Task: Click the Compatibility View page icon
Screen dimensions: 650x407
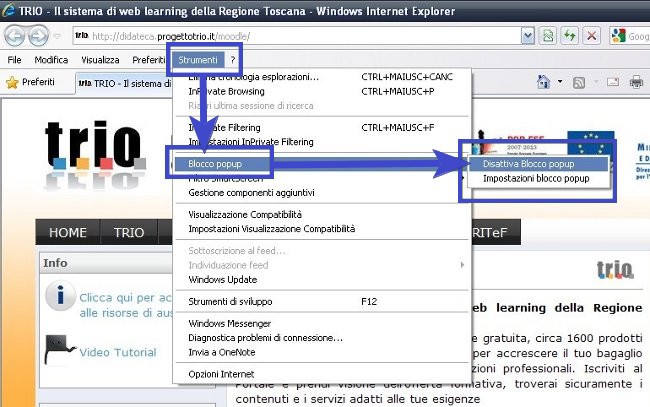Action: pyautogui.click(x=548, y=36)
